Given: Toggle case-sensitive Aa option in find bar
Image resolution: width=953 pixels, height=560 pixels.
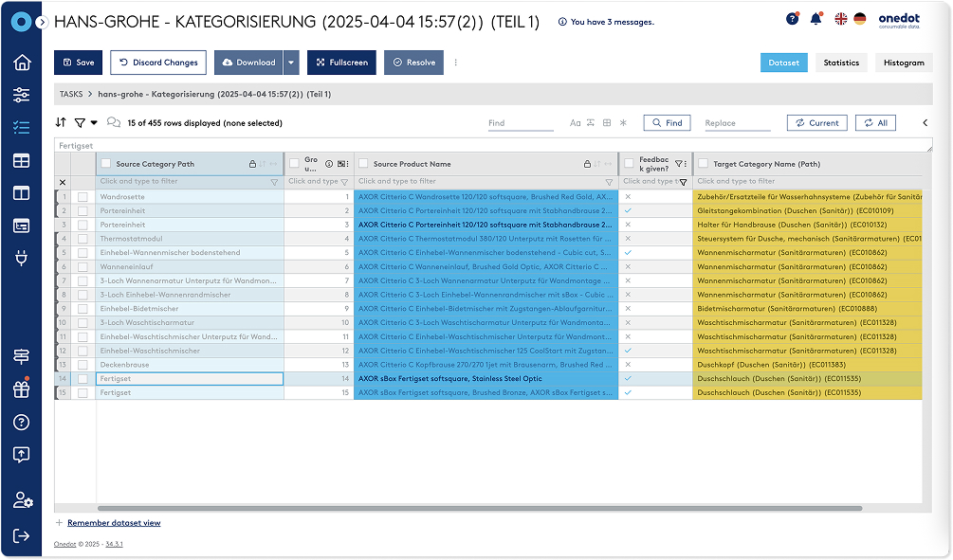Looking at the screenshot, I should (575, 122).
